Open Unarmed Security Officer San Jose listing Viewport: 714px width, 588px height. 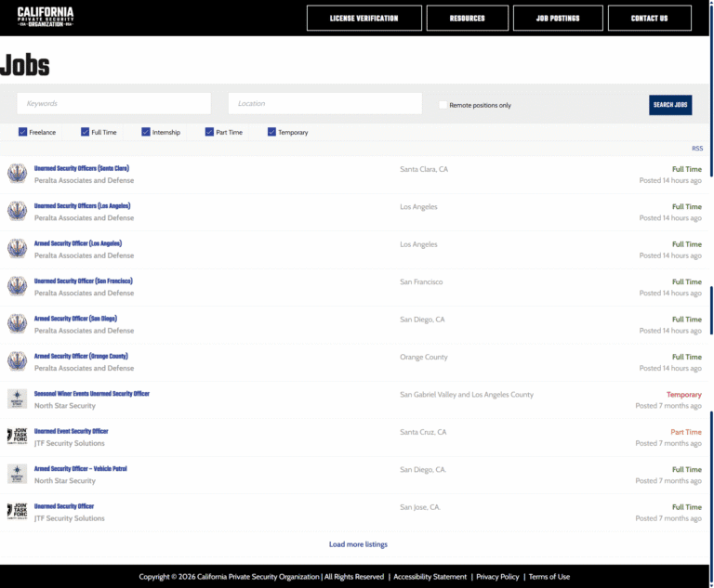coord(64,506)
